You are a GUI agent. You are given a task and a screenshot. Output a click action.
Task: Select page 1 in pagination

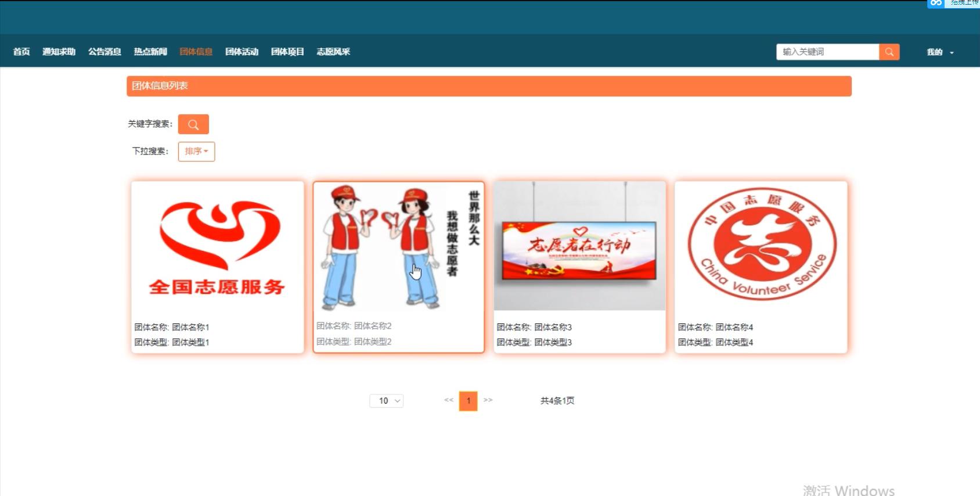pos(469,401)
